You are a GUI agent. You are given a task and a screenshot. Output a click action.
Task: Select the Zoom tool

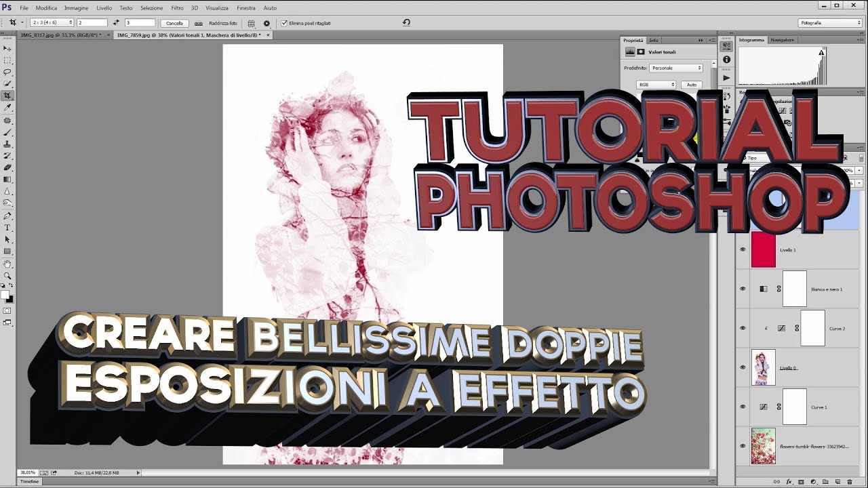point(7,276)
